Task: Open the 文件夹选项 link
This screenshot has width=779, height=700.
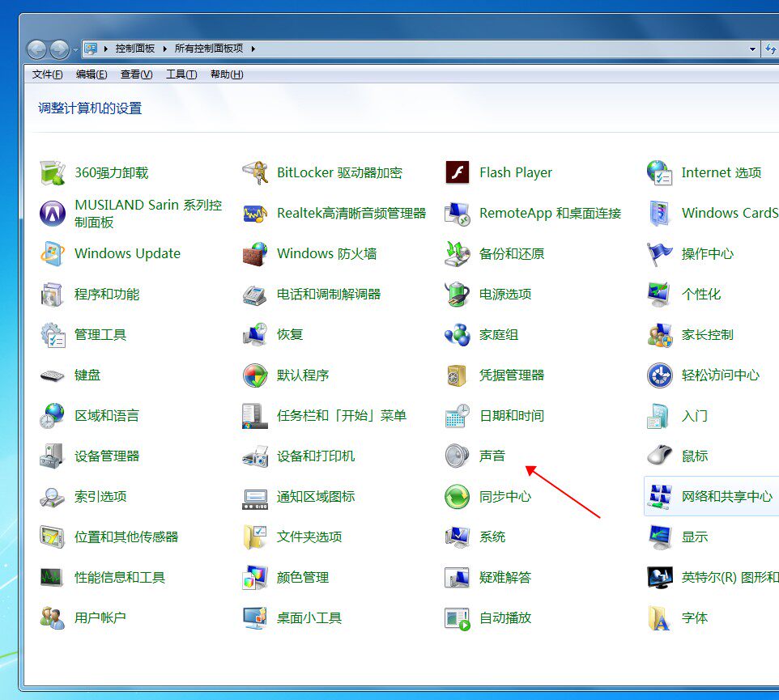Action: pyautogui.click(x=309, y=537)
